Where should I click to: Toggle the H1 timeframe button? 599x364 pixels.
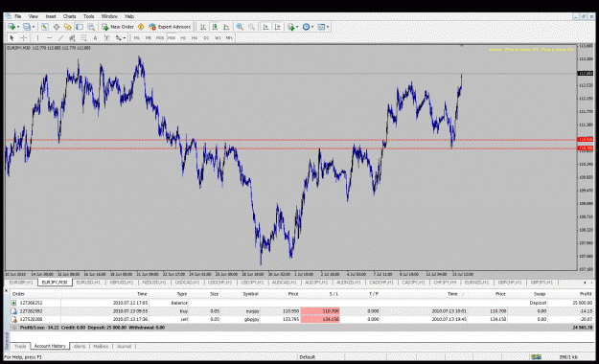[183, 37]
